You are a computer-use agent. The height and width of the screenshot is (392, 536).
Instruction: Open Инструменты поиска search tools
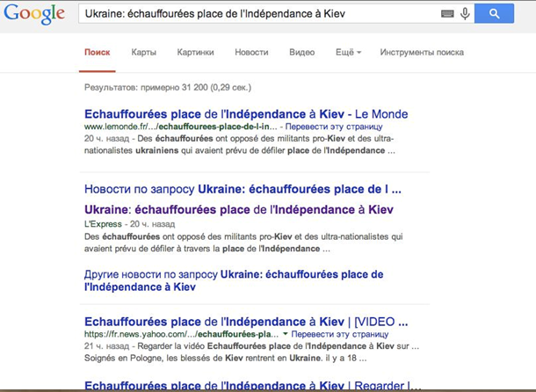click(422, 53)
